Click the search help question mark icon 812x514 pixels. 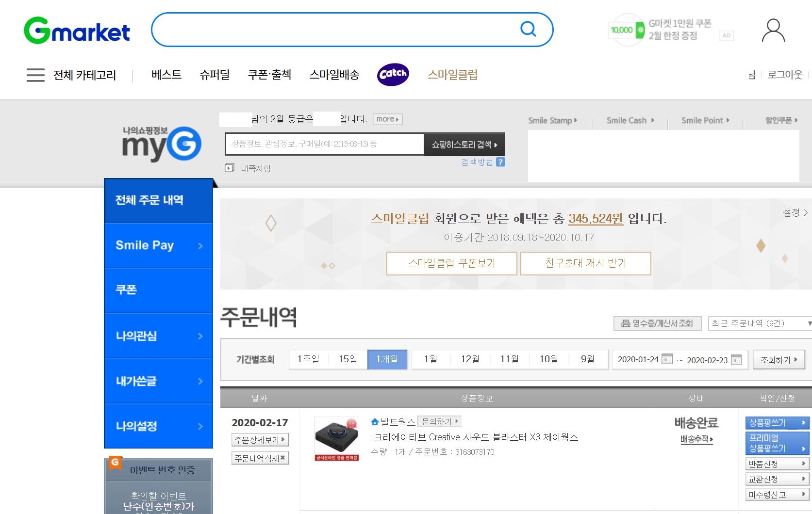coord(501,162)
